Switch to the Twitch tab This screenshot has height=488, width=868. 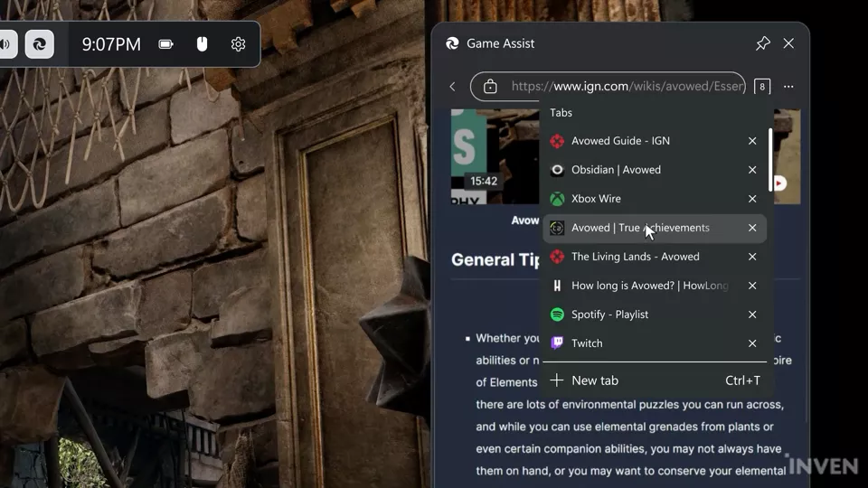[655, 343]
